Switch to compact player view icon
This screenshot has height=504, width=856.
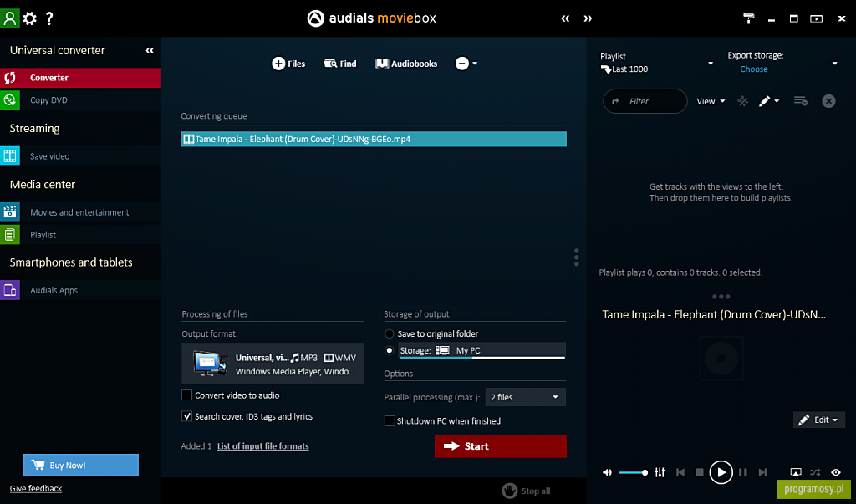(816, 18)
